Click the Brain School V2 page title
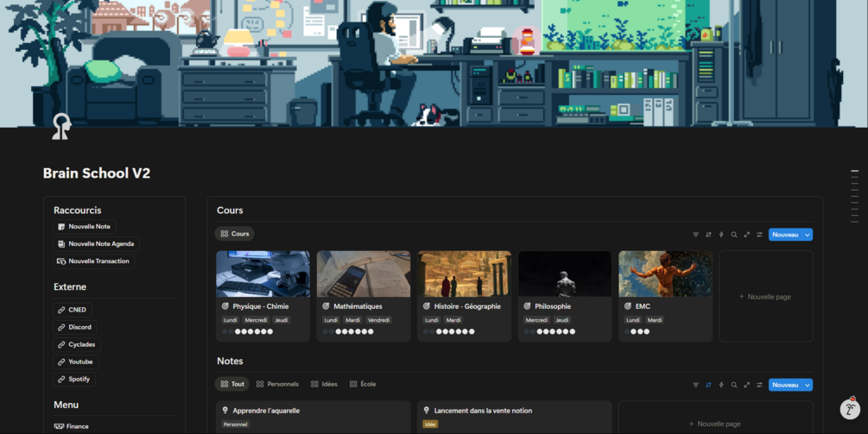 pyautogui.click(x=97, y=173)
